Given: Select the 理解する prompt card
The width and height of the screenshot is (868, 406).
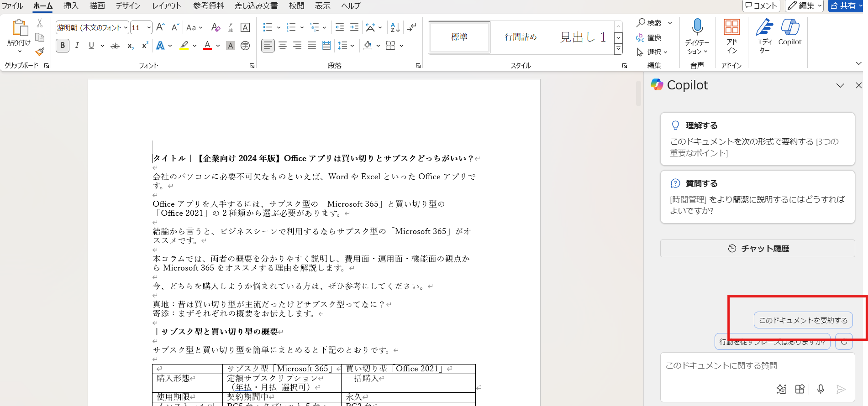Looking at the screenshot, I should click(x=758, y=139).
